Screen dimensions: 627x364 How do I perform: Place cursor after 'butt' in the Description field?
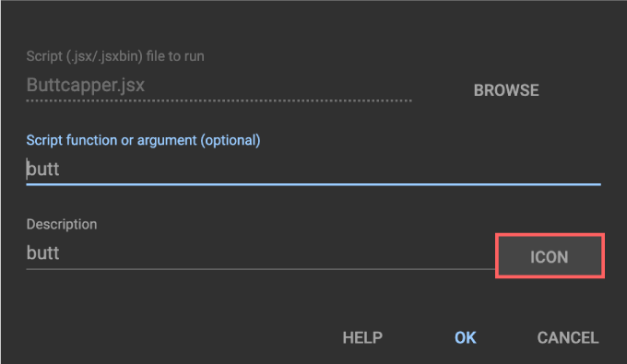60,253
